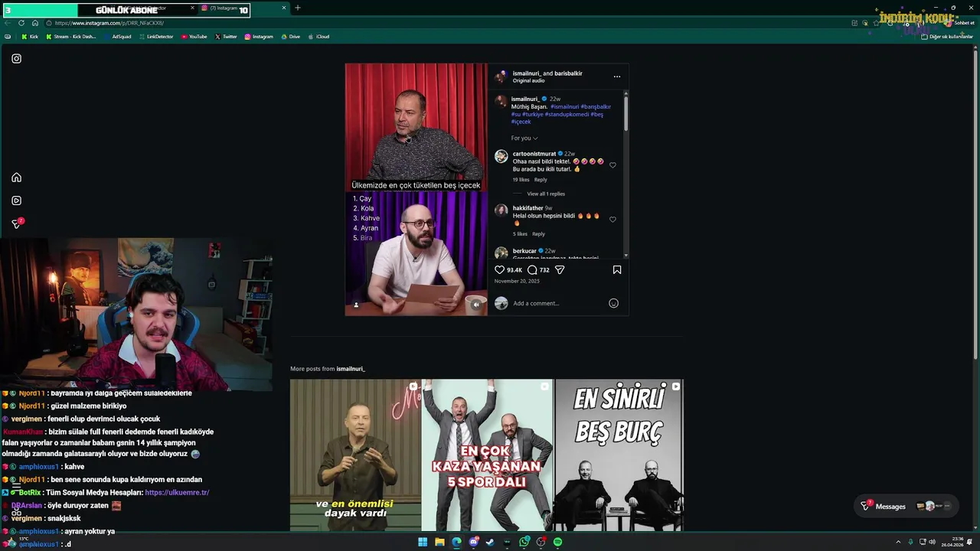Open the 19 likes list

tap(521, 180)
